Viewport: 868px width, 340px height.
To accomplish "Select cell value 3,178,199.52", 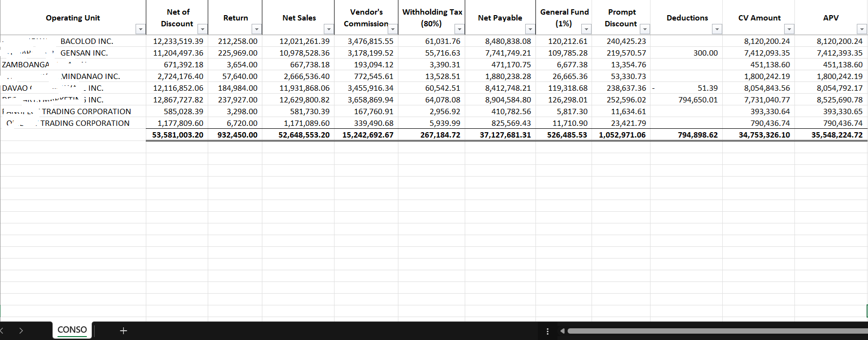I will (370, 53).
